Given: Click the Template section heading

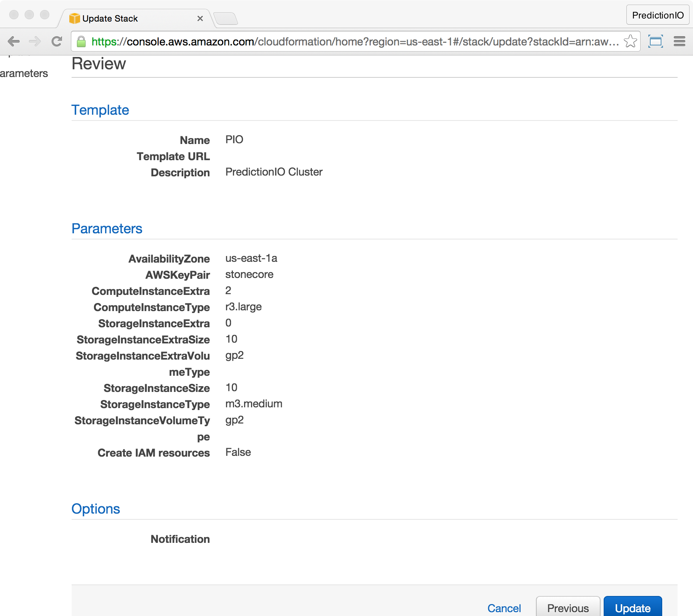Looking at the screenshot, I should coord(100,110).
